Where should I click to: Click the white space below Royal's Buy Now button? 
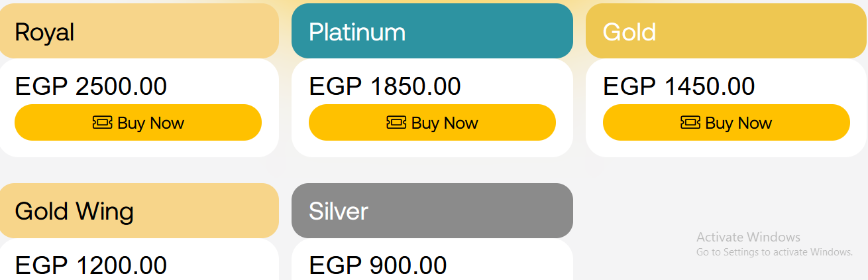pyautogui.click(x=138, y=149)
